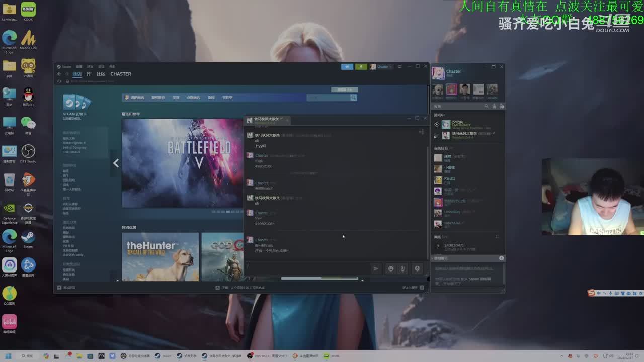
Task: Click the green notifications bell button
Action: 361,66
